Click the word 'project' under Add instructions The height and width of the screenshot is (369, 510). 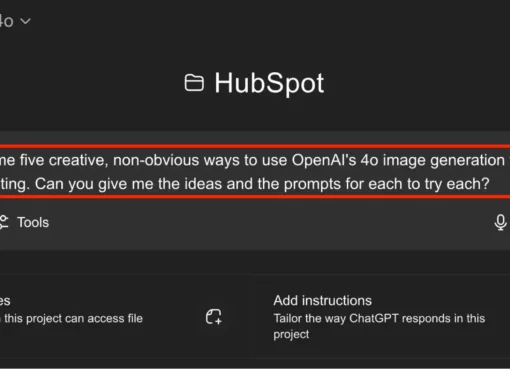(x=291, y=334)
